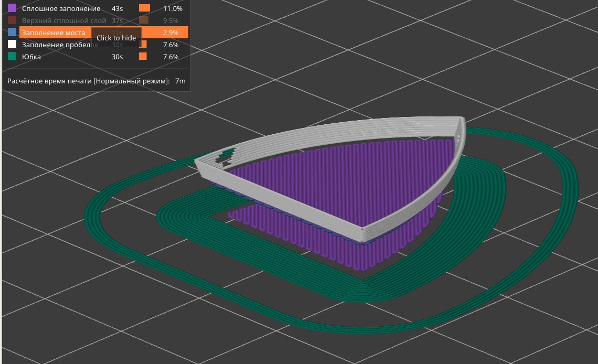Click the 9.5% percentage value
This screenshot has width=598, height=364.
click(x=171, y=20)
